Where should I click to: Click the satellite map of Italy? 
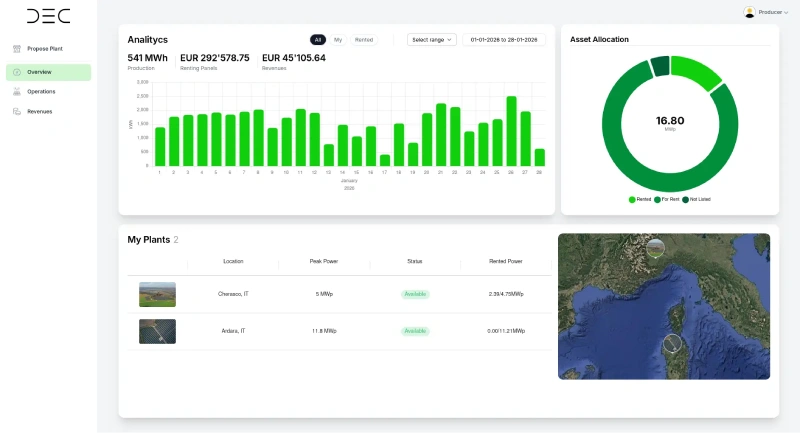coord(664,307)
